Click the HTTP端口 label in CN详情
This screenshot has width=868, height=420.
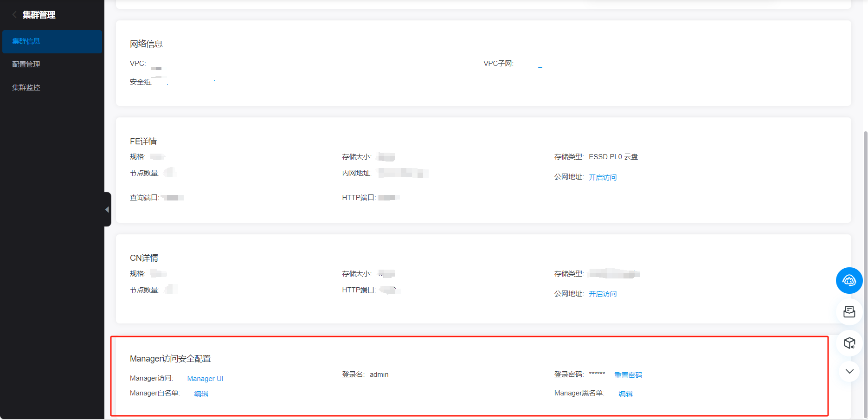tap(359, 290)
